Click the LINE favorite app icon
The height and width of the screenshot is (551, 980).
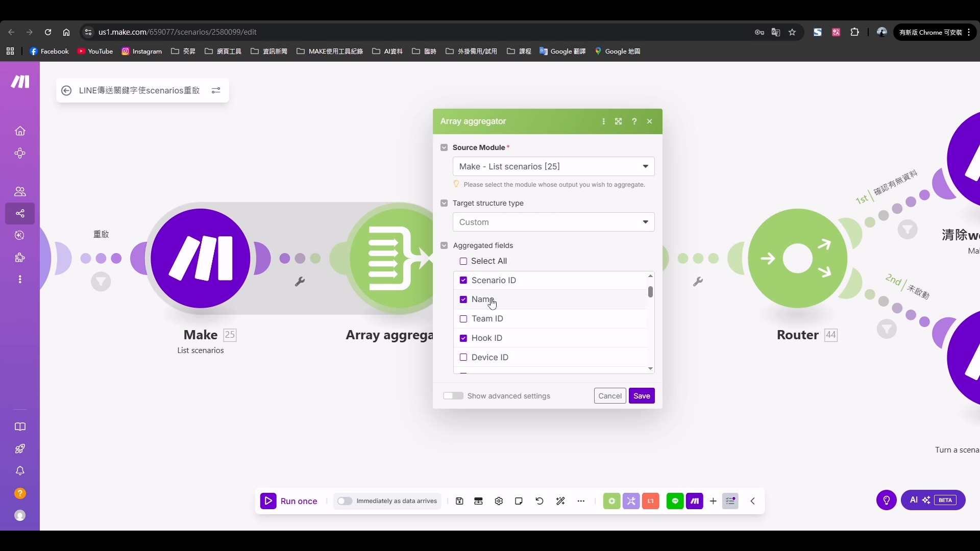click(675, 501)
